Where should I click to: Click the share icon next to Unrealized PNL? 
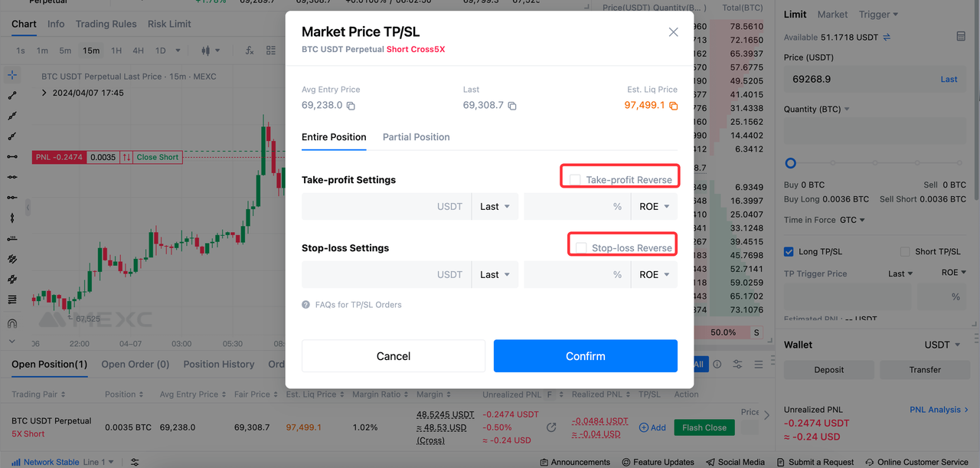[x=550, y=427]
